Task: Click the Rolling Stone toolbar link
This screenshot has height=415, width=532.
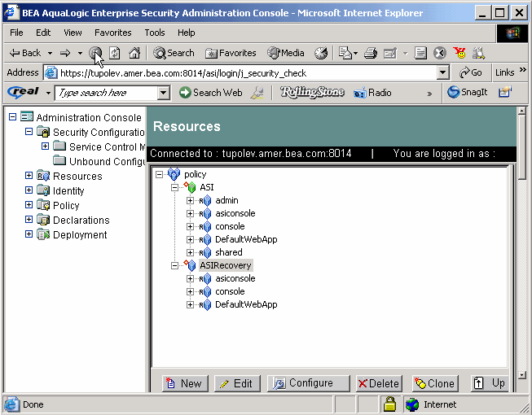Action: [312, 92]
